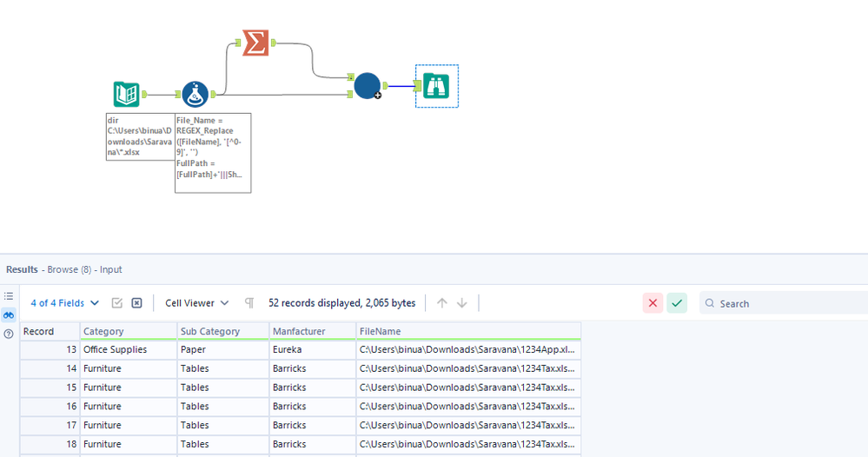
Task: Click the deselect all fields X box
Action: tap(136, 302)
